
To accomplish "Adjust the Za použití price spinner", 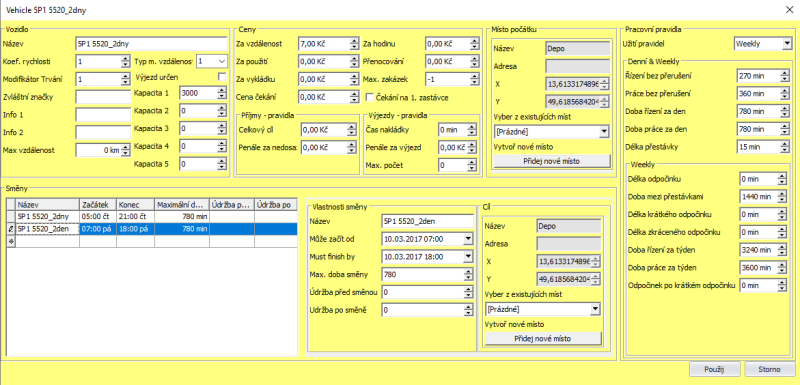I will (354, 61).
